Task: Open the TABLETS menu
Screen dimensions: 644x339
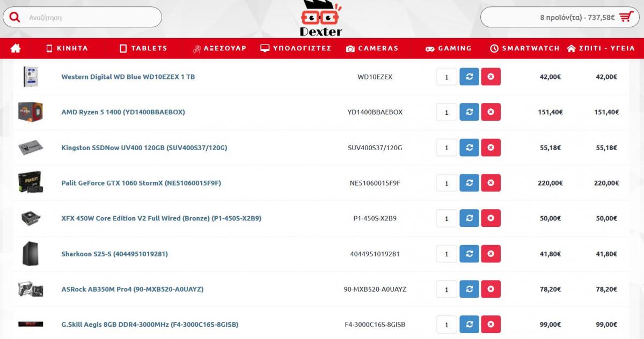Action: 144,48
